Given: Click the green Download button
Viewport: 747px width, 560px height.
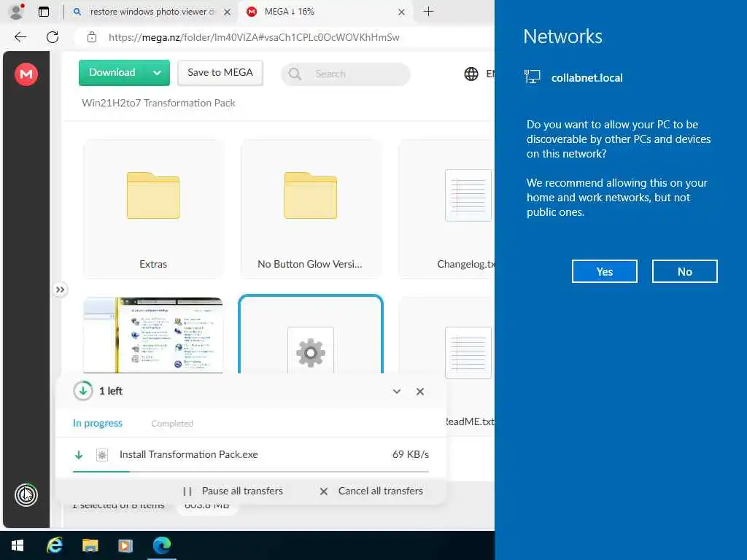Looking at the screenshot, I should point(112,72).
